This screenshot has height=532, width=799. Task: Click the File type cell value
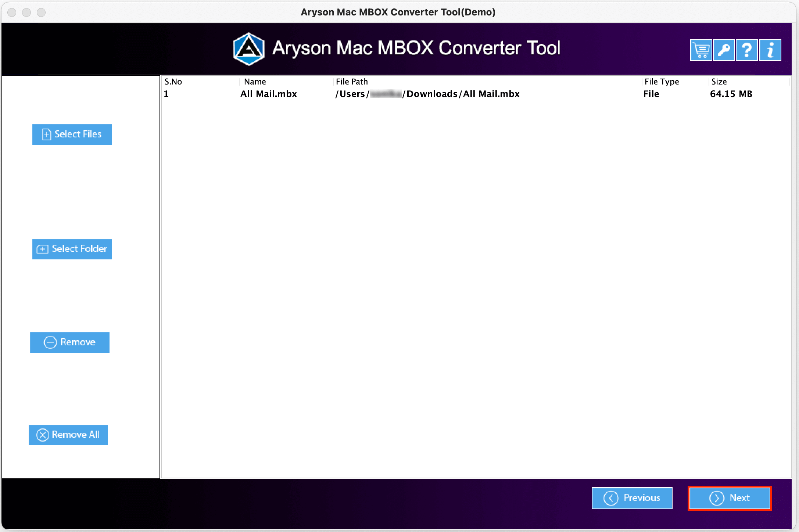click(651, 94)
